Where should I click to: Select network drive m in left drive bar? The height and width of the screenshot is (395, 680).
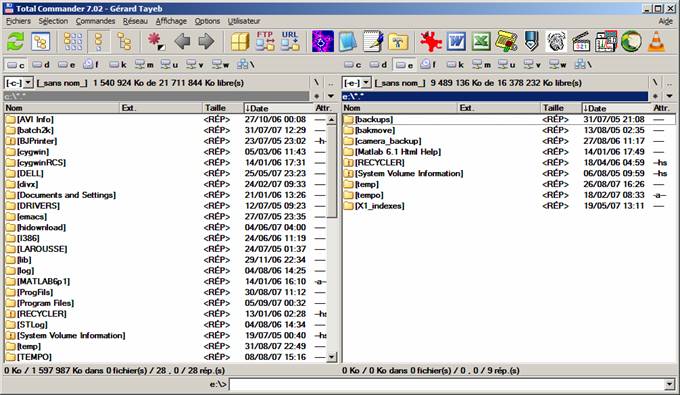[x=144, y=65]
